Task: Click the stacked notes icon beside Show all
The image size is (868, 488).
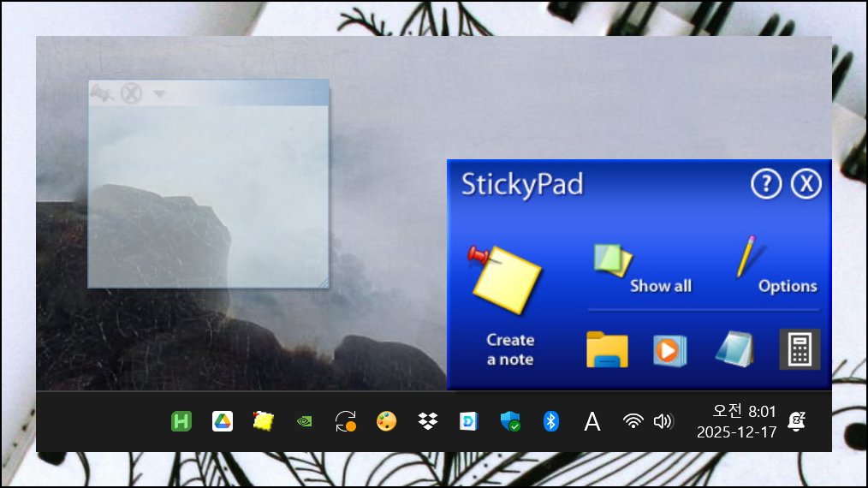Action: pyautogui.click(x=612, y=259)
